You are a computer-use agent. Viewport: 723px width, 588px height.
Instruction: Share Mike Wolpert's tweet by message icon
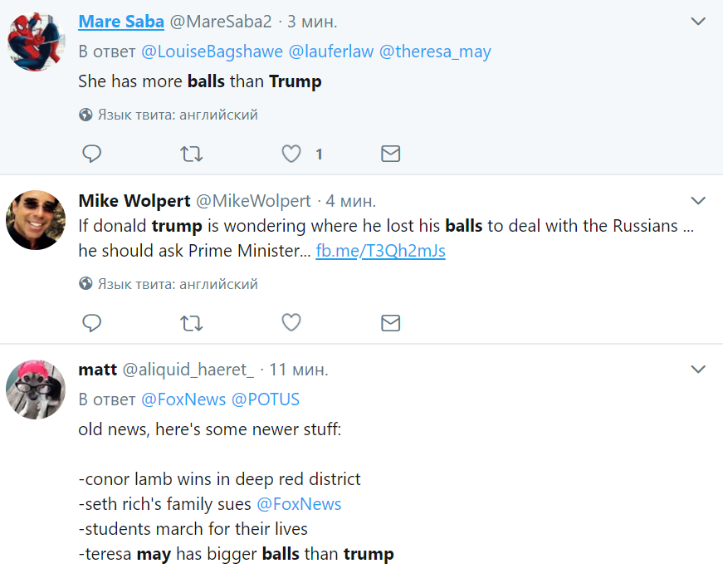point(390,323)
